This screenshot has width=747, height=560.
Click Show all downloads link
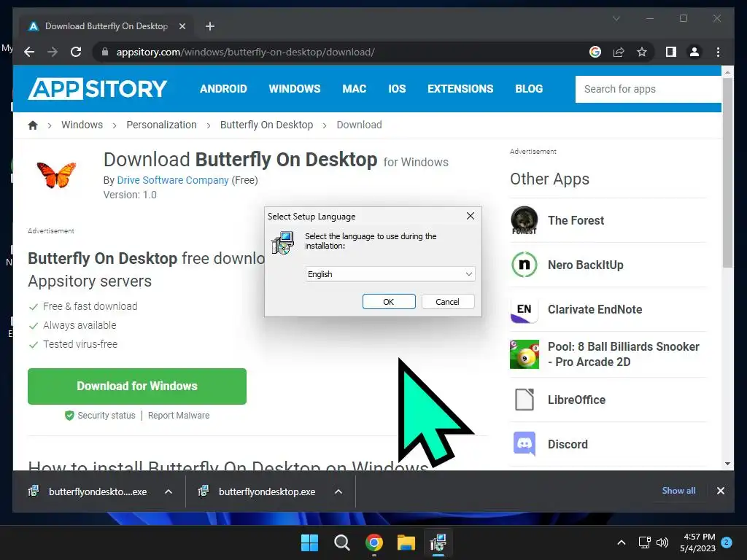pos(678,491)
